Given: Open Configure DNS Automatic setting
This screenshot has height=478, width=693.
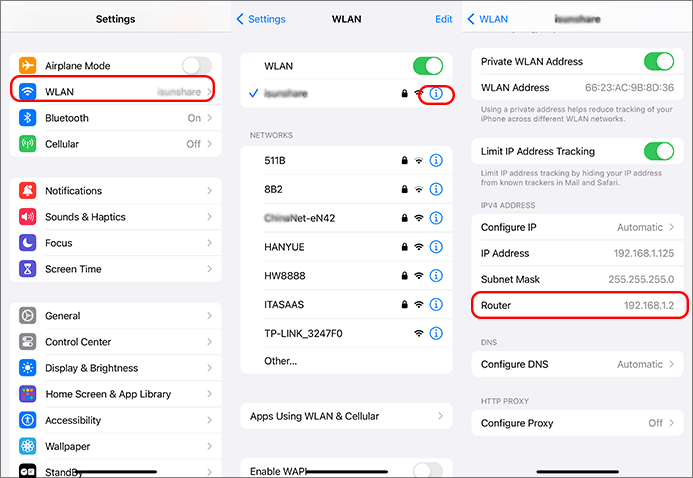Looking at the screenshot, I should coord(577,364).
